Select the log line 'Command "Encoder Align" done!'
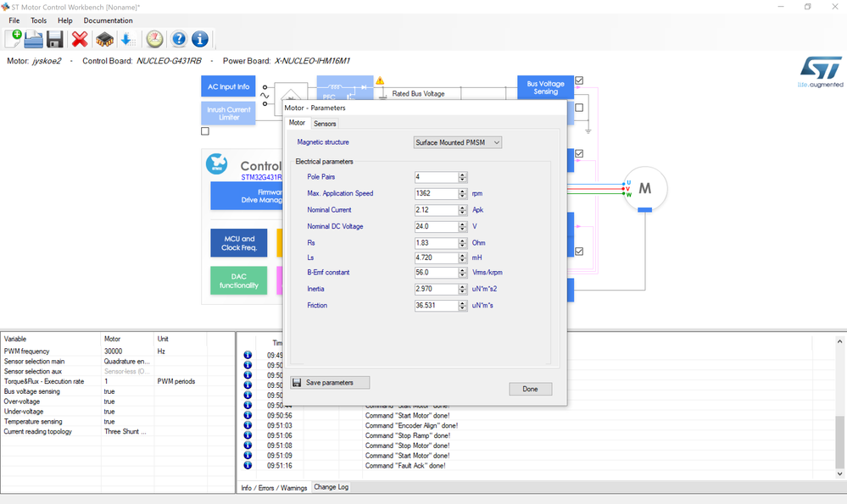The image size is (847, 504). point(411,425)
